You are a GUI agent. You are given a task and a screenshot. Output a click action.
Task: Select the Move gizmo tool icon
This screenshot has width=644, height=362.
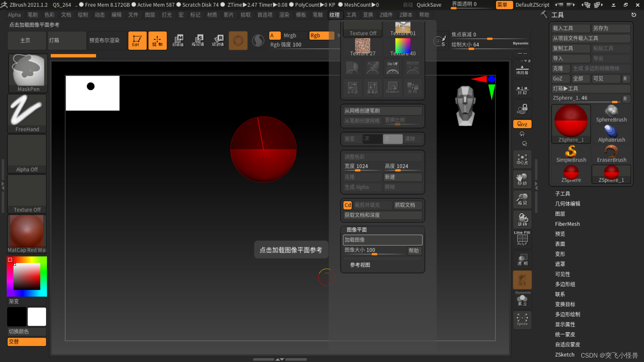point(178,41)
